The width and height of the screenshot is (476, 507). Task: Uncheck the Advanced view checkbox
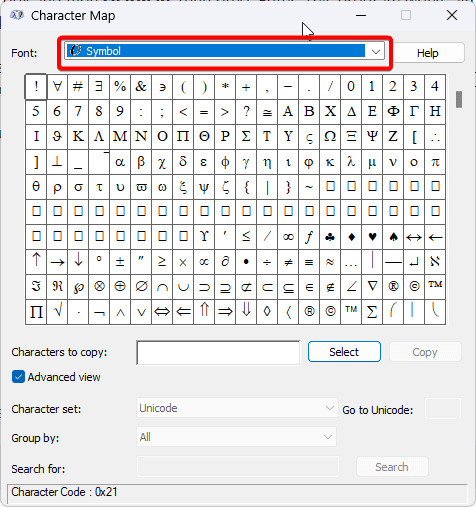[18, 377]
